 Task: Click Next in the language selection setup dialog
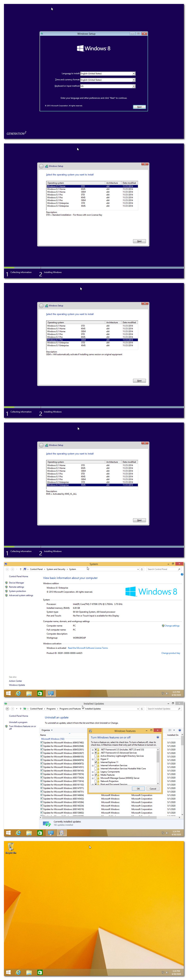(139, 107)
